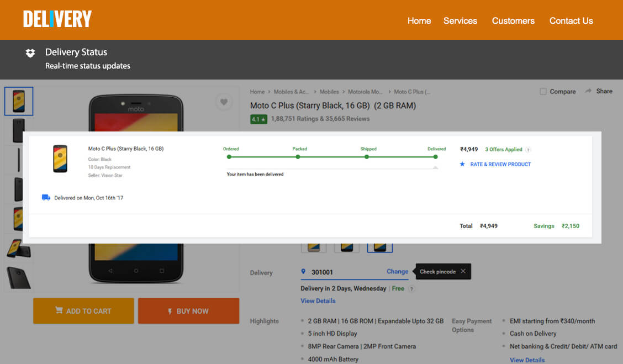Close the Check pincode tooltip
The image size is (623, 364).
pyautogui.click(x=463, y=271)
